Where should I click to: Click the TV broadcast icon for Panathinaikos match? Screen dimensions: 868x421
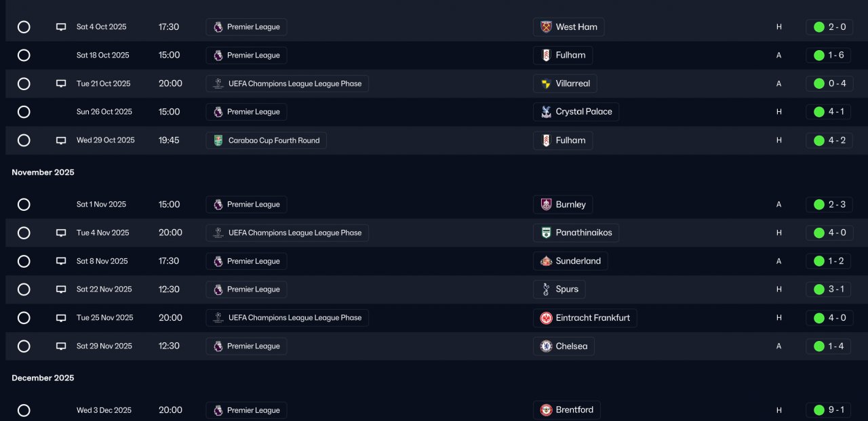pyautogui.click(x=61, y=233)
